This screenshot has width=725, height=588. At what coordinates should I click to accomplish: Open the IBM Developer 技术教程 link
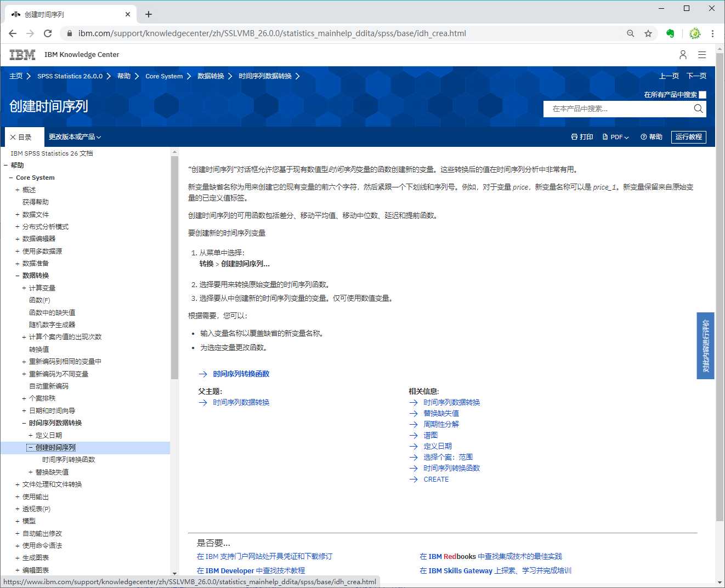tap(251, 570)
